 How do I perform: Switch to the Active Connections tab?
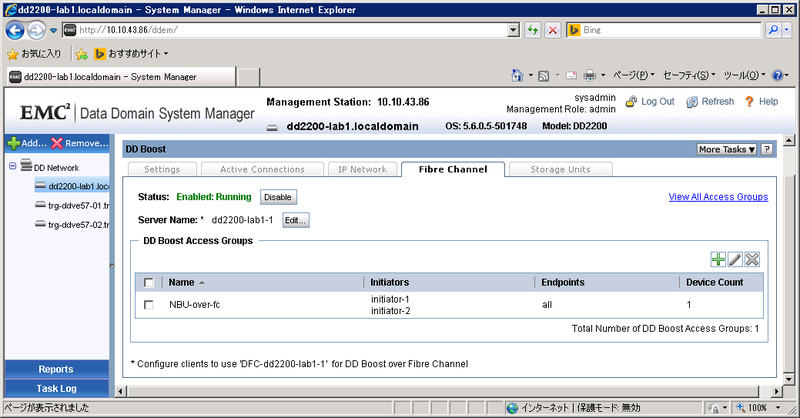click(x=262, y=169)
